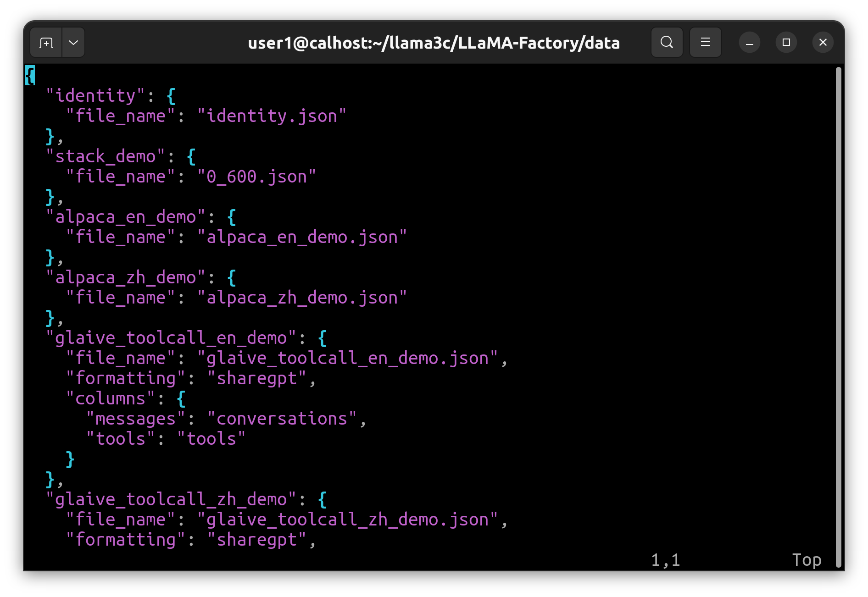Click the "columns" key text
The height and width of the screenshot is (597, 868).
111,398
